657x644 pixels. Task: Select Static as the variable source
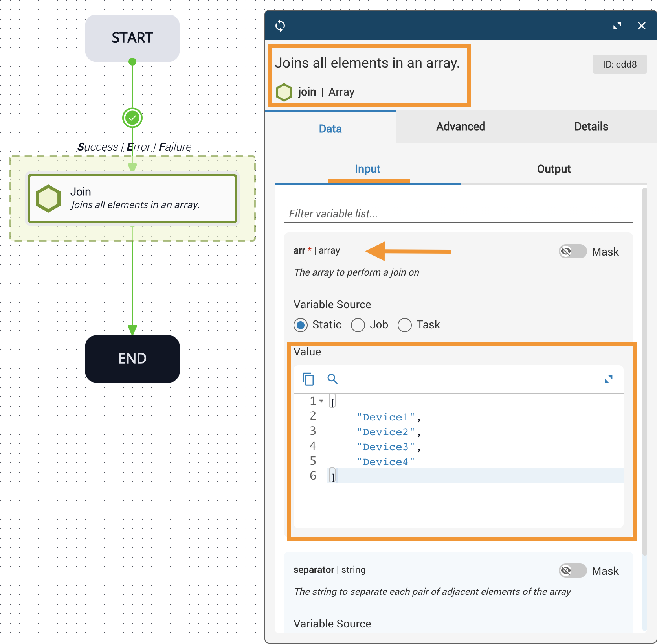[301, 325]
